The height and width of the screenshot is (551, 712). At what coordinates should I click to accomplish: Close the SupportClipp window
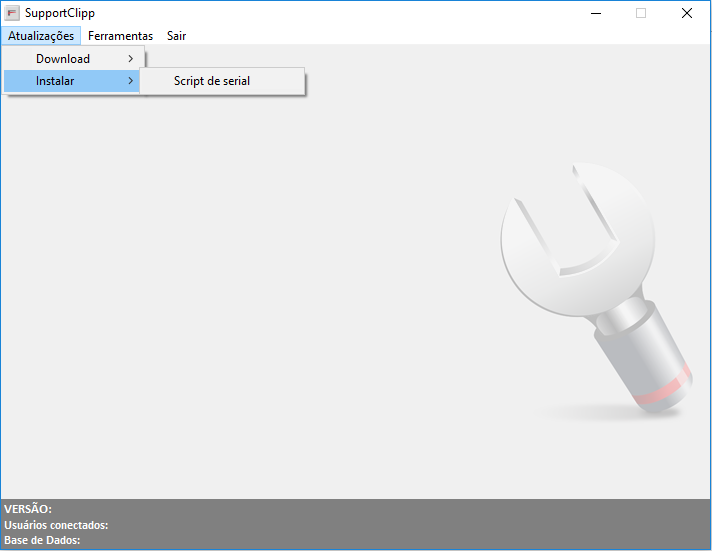point(687,13)
